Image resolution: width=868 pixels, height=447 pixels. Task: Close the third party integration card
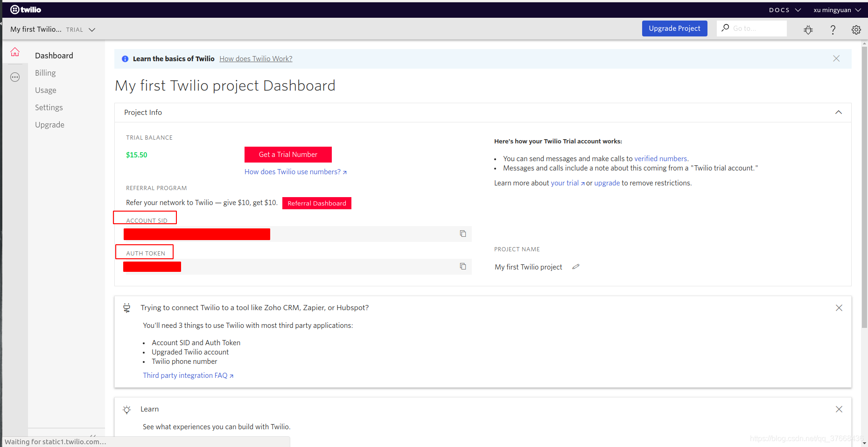(839, 308)
